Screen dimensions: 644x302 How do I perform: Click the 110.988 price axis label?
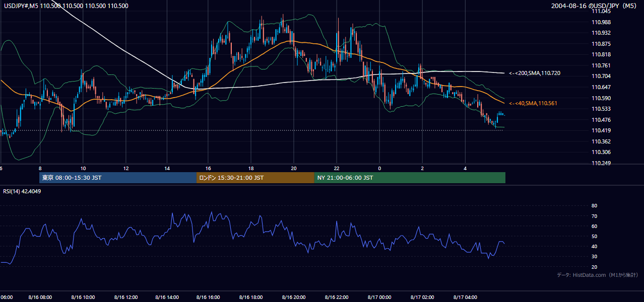(x=602, y=22)
